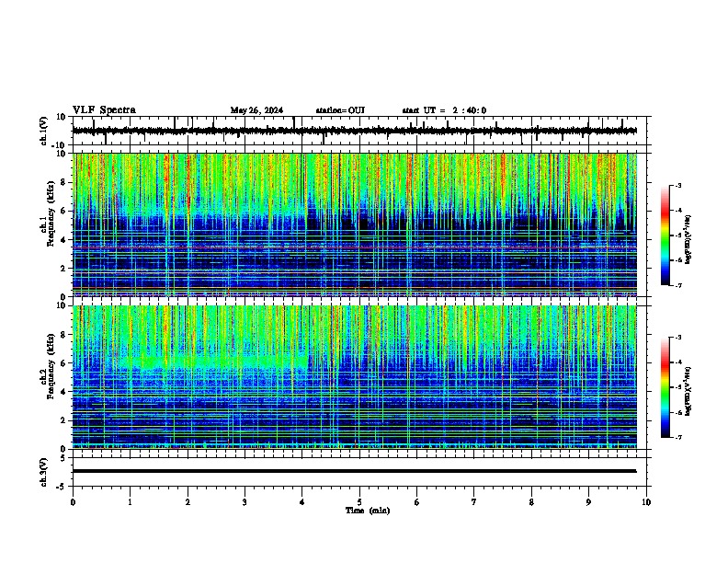
Task: Click the 4 kHz tick on ch.1 spectrogram
Action: [63, 240]
